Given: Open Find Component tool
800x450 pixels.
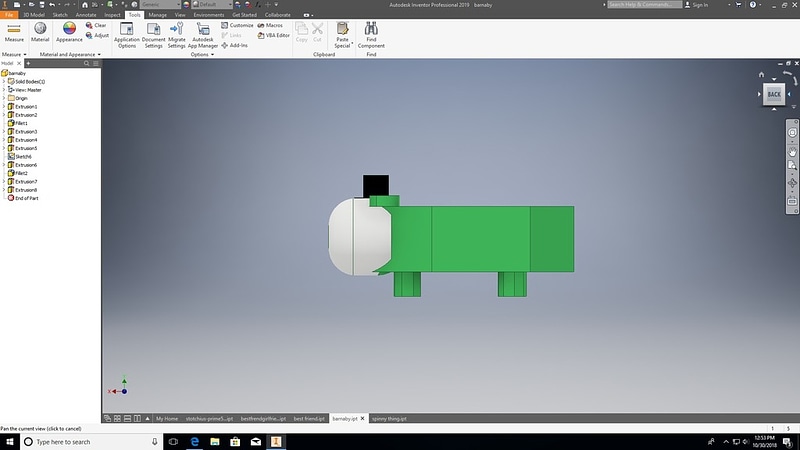Looking at the screenshot, I should (x=371, y=35).
